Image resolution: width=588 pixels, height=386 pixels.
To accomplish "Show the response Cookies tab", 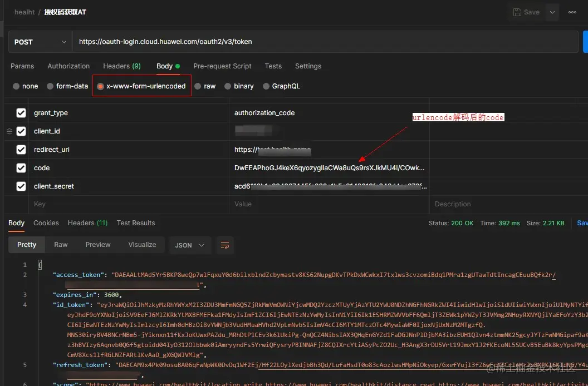I will coord(46,223).
